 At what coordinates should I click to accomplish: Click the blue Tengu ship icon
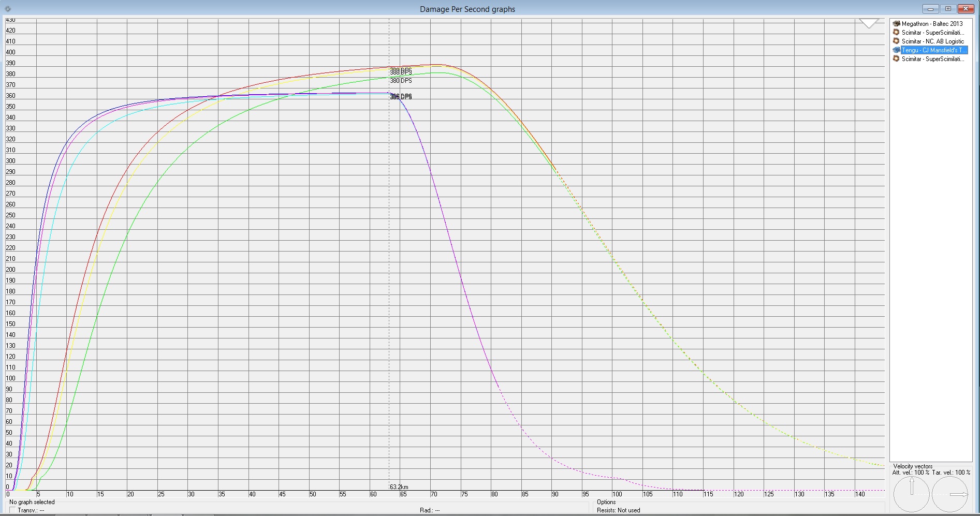click(x=896, y=50)
